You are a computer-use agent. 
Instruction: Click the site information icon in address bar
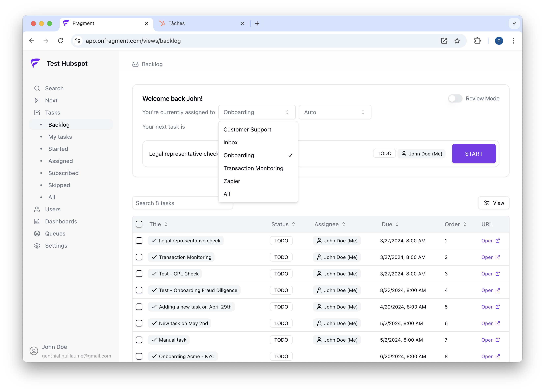[78, 41]
